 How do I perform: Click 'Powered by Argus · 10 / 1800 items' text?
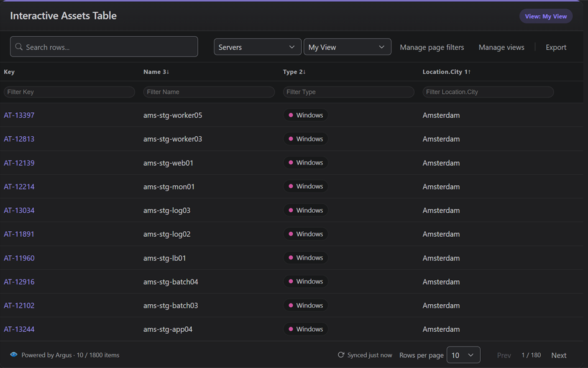(70, 355)
